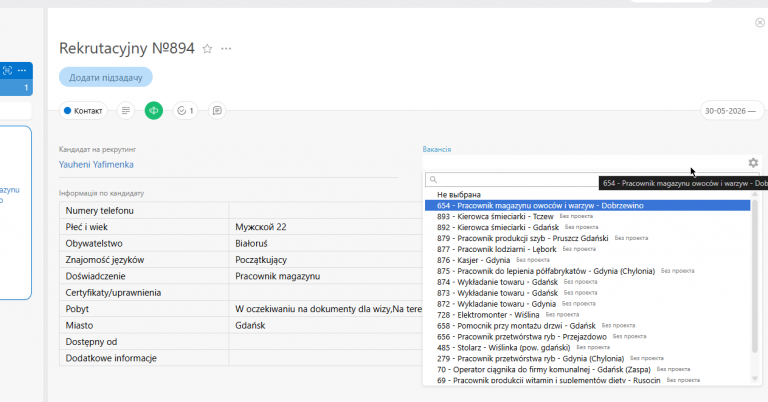Open the three-dots menu beside task title
The image size is (768, 402).
click(226, 48)
